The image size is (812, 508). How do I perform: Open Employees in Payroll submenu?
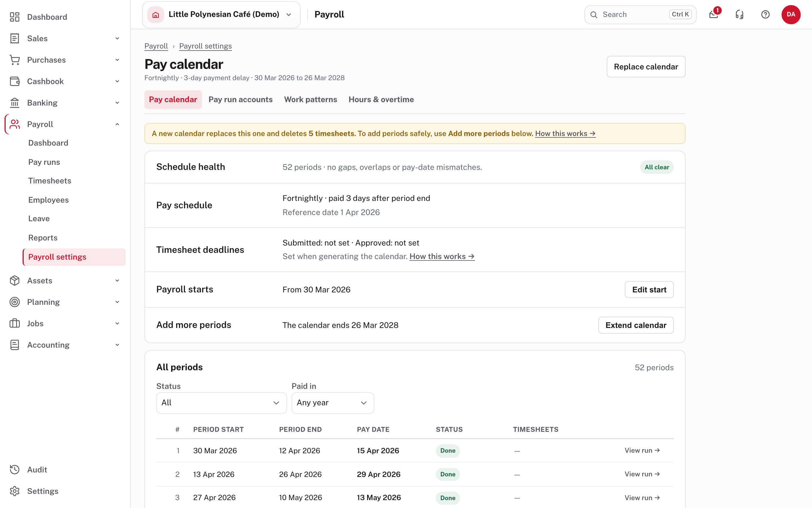click(48, 200)
